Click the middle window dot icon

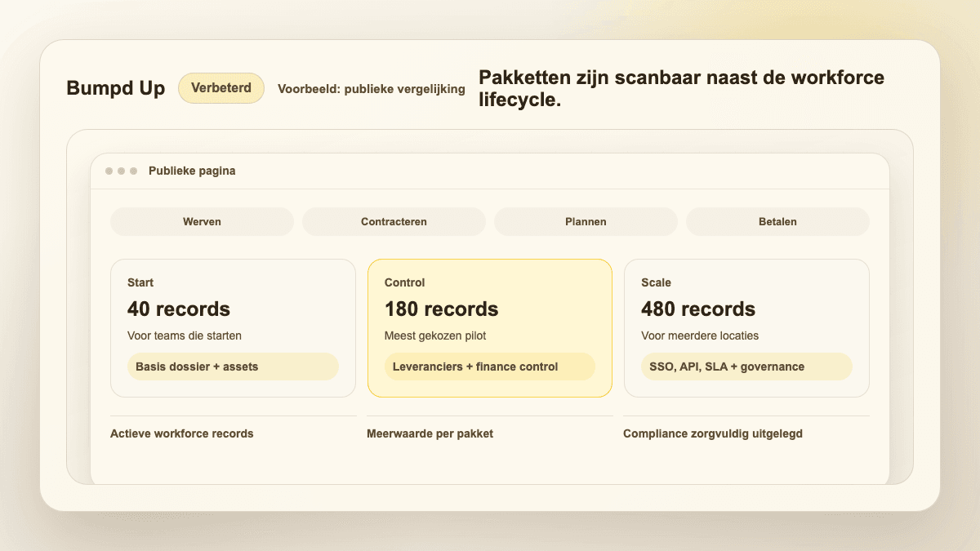121,171
